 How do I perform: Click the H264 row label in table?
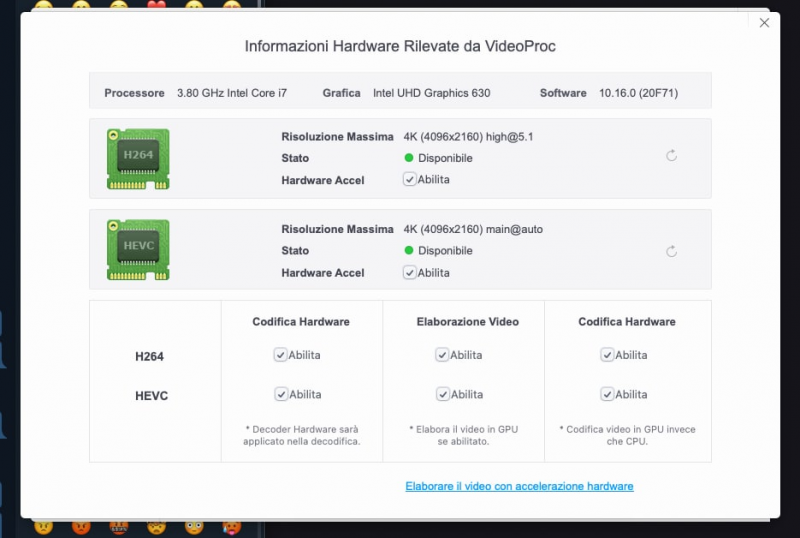[149, 356]
